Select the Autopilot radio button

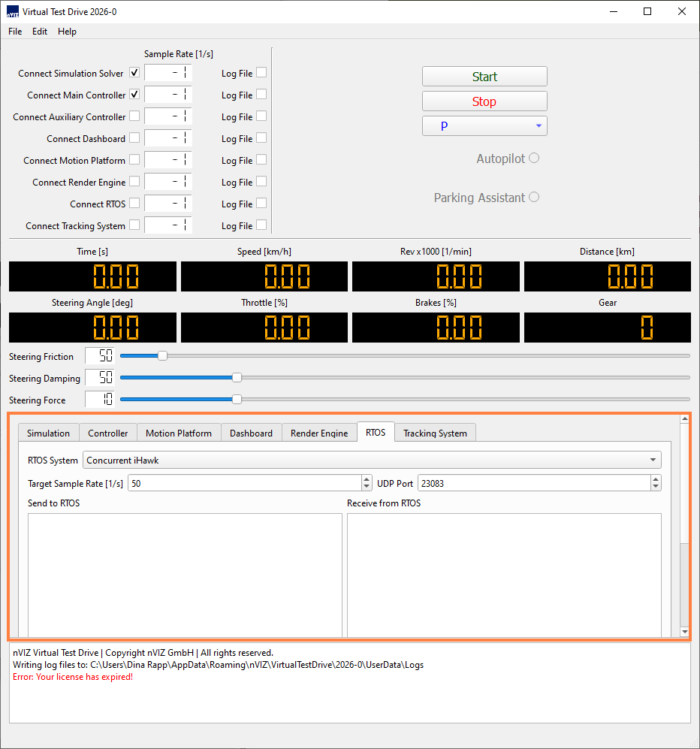coord(534,158)
